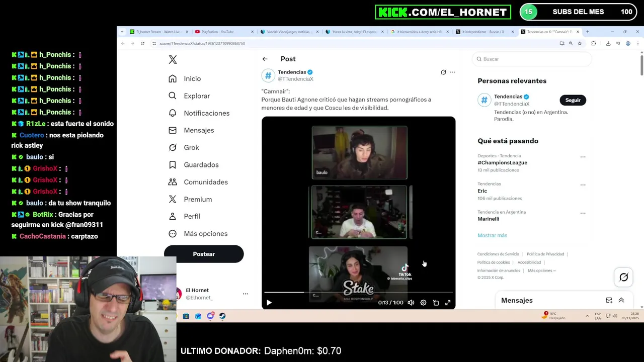
Task: Open options for the Marinelli trend
Action: tap(583, 213)
